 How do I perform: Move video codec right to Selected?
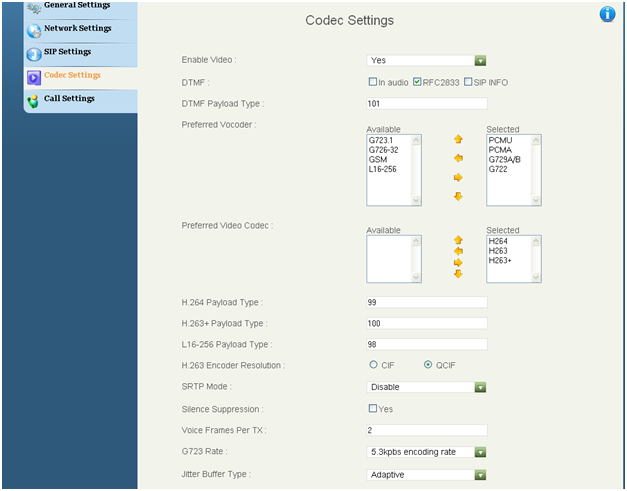(x=458, y=263)
